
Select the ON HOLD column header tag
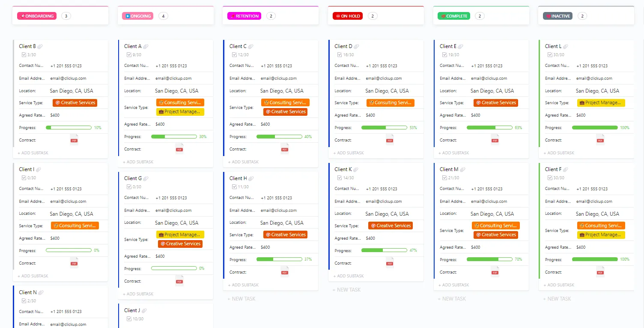click(348, 16)
